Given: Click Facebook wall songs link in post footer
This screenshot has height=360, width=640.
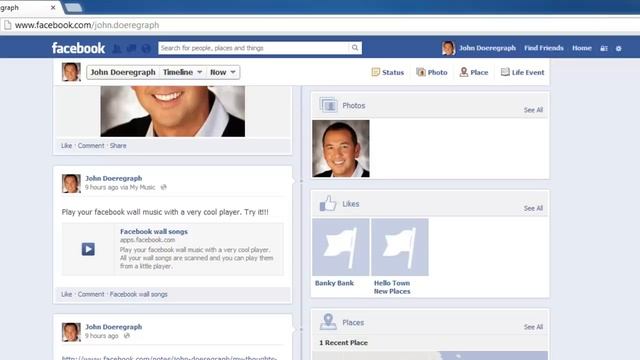Looking at the screenshot, I should (x=138, y=294).
